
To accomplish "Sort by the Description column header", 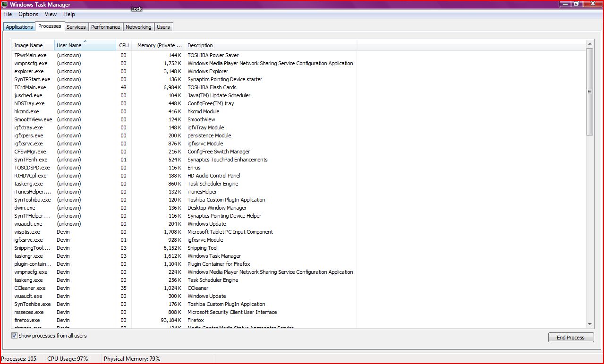I will 271,45.
